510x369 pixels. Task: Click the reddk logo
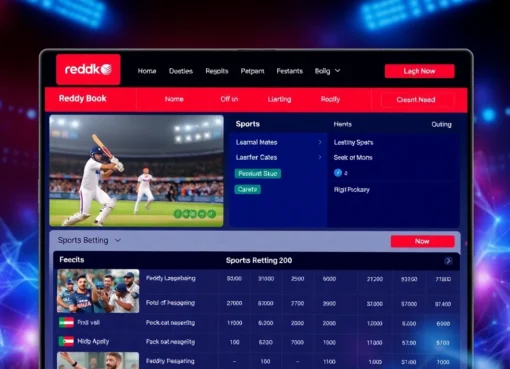(x=88, y=69)
